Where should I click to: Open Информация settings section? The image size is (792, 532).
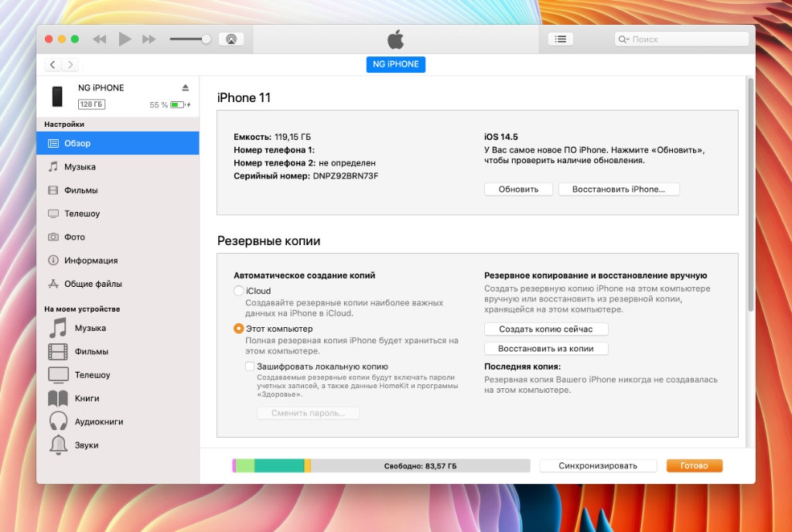click(x=118, y=261)
